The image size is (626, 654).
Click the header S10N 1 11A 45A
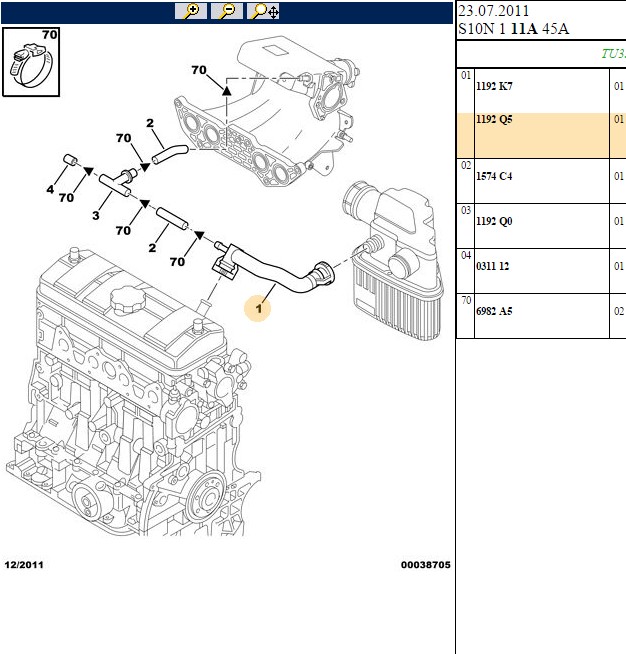(513, 29)
